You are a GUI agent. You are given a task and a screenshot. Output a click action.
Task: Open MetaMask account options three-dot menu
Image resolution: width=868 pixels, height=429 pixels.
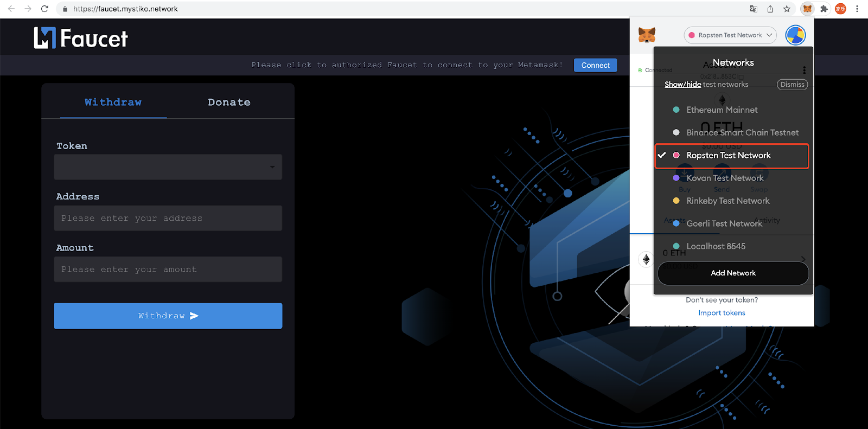coord(804,70)
